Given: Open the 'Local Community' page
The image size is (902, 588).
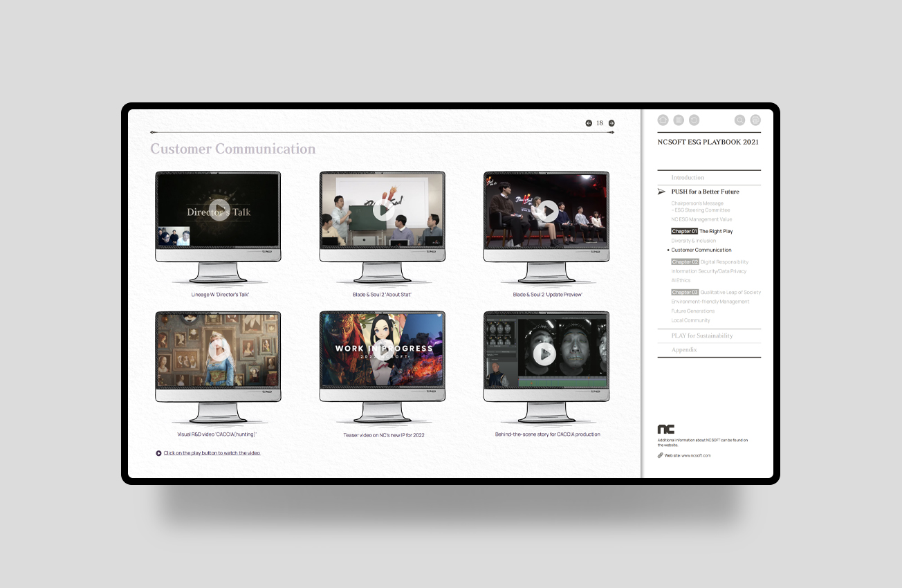Looking at the screenshot, I should click(691, 320).
